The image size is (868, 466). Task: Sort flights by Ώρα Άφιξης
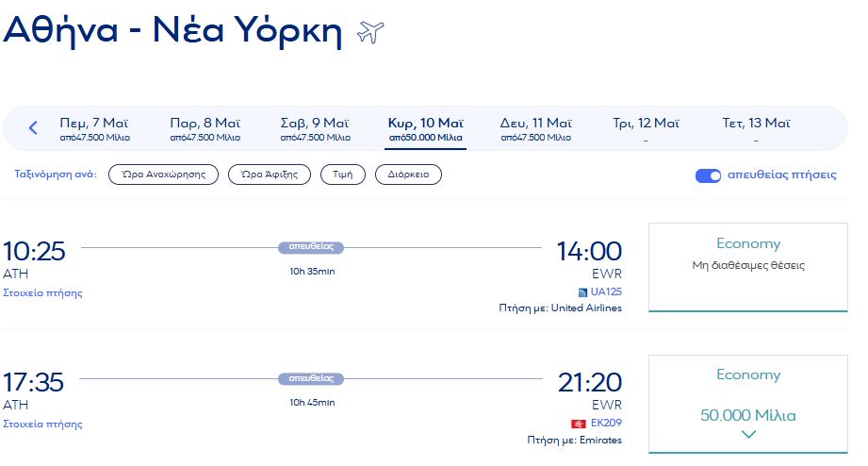[x=270, y=175]
